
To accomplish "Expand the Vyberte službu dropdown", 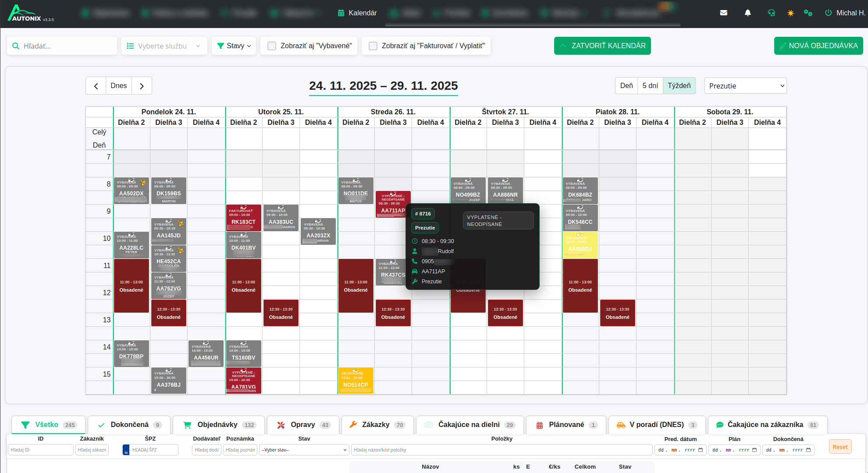I will coord(164,46).
